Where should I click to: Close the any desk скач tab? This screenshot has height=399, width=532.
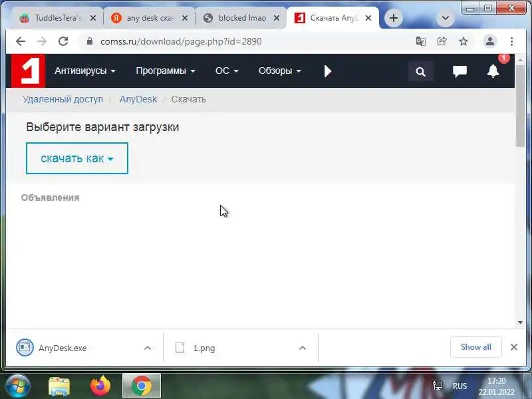coord(185,18)
